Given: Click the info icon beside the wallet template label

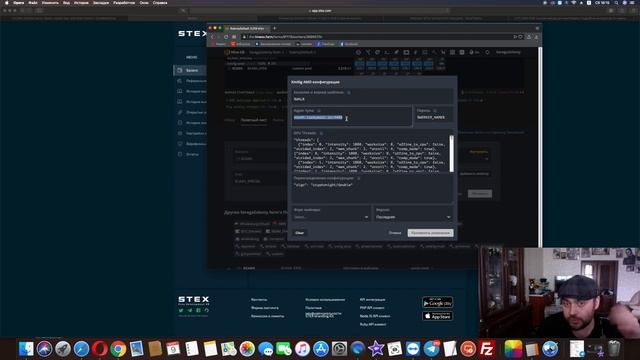Looking at the screenshot, I should tap(349, 93).
